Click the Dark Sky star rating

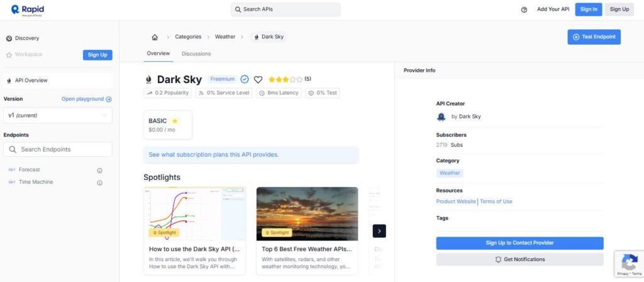[x=286, y=79]
